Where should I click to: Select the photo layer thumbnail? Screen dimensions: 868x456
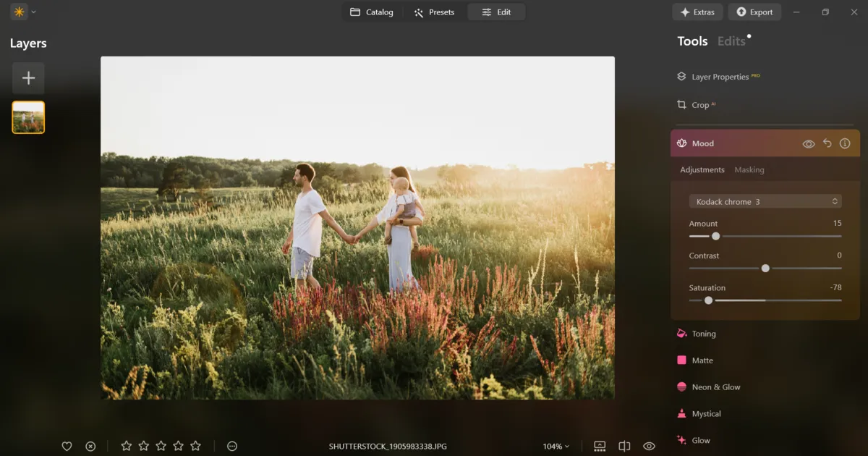pyautogui.click(x=28, y=117)
